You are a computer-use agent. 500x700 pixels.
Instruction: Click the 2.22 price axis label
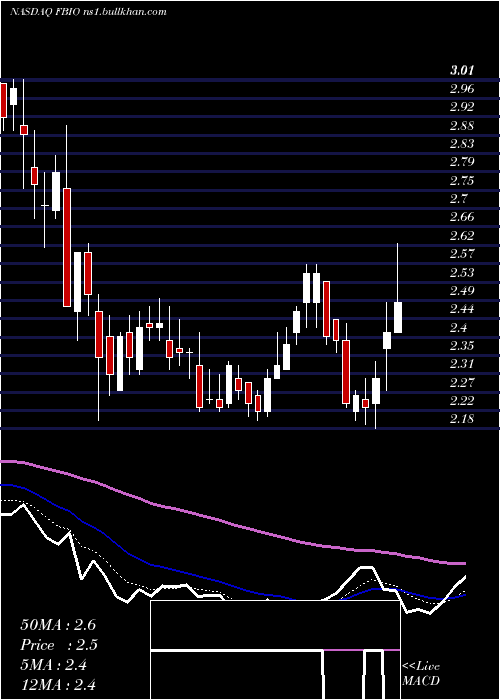462,400
